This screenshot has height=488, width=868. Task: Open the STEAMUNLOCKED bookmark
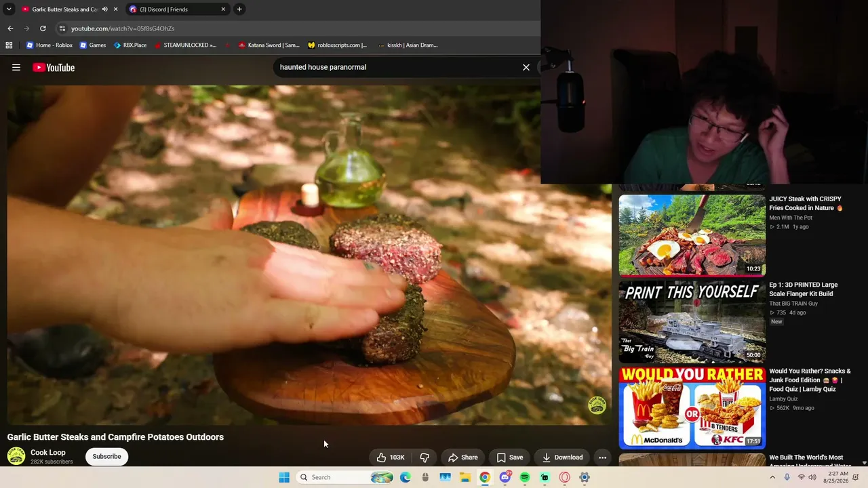[x=185, y=45]
